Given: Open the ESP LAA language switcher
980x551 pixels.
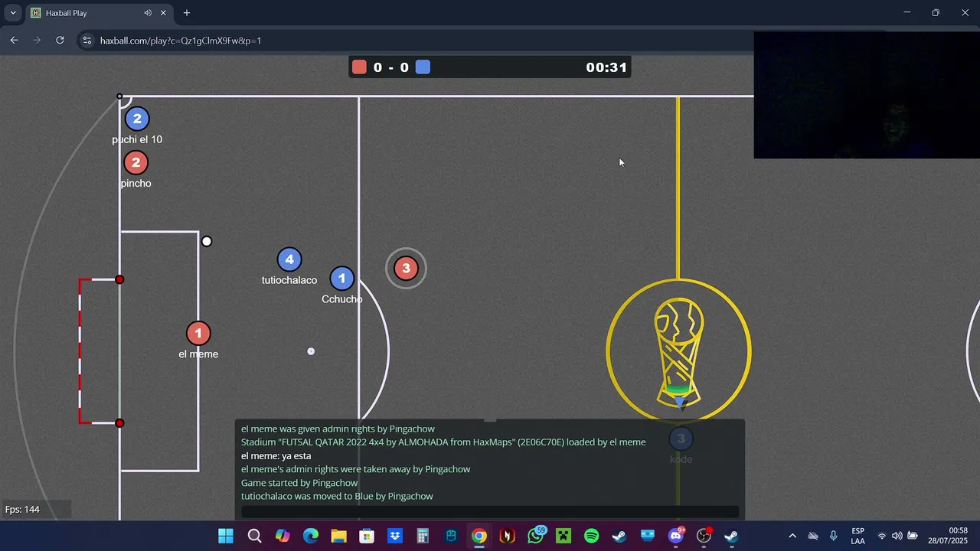Looking at the screenshot, I should pos(858,536).
